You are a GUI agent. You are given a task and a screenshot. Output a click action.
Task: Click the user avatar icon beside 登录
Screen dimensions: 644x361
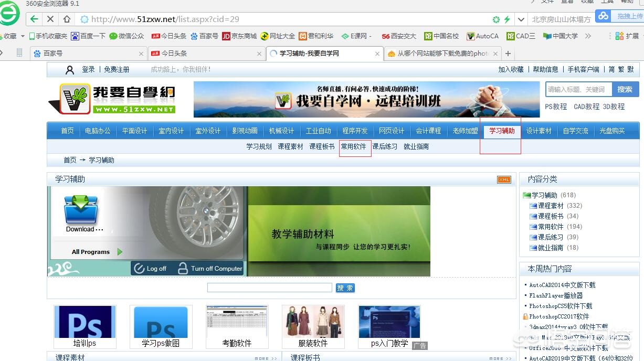point(70,70)
